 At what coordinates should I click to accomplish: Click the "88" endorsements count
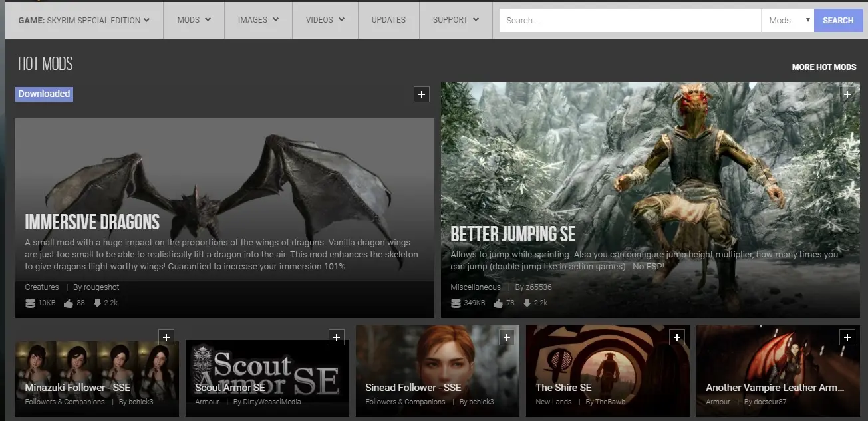tap(80, 303)
